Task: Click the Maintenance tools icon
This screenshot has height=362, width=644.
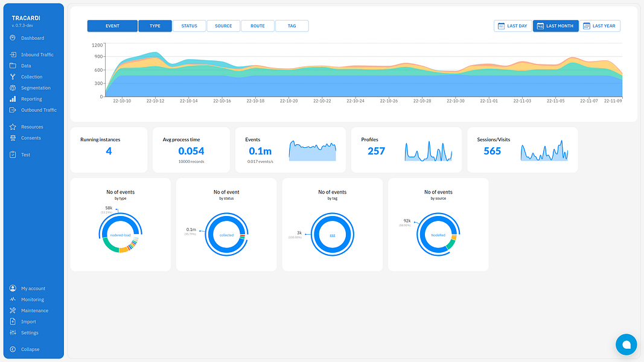Action: (x=13, y=310)
